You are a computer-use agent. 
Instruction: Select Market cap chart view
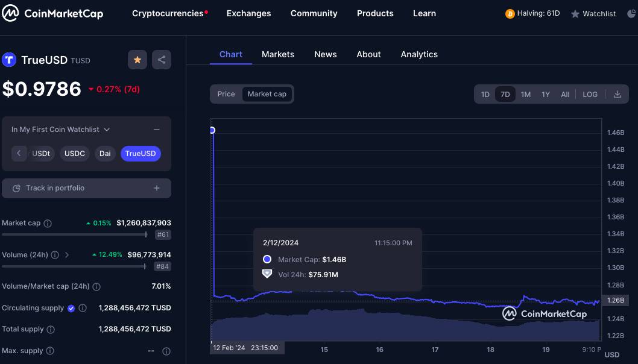267,94
